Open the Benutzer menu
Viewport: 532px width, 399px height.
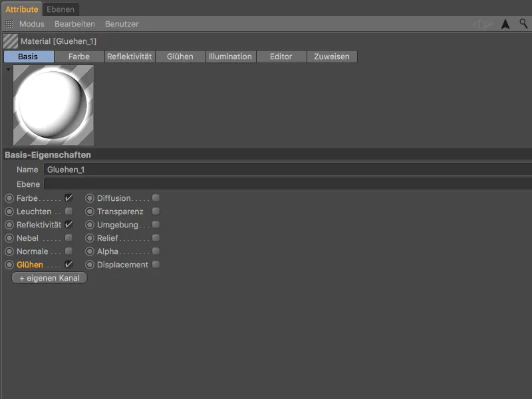122,24
